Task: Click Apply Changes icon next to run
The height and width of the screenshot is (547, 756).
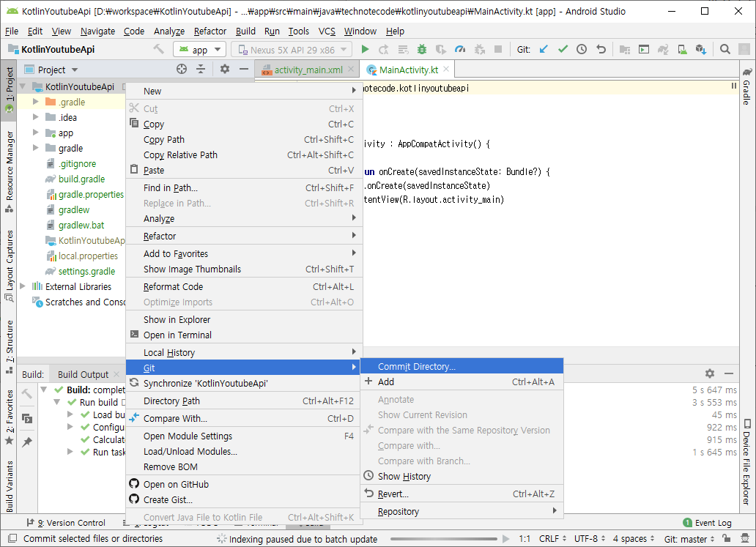Action: (x=384, y=49)
